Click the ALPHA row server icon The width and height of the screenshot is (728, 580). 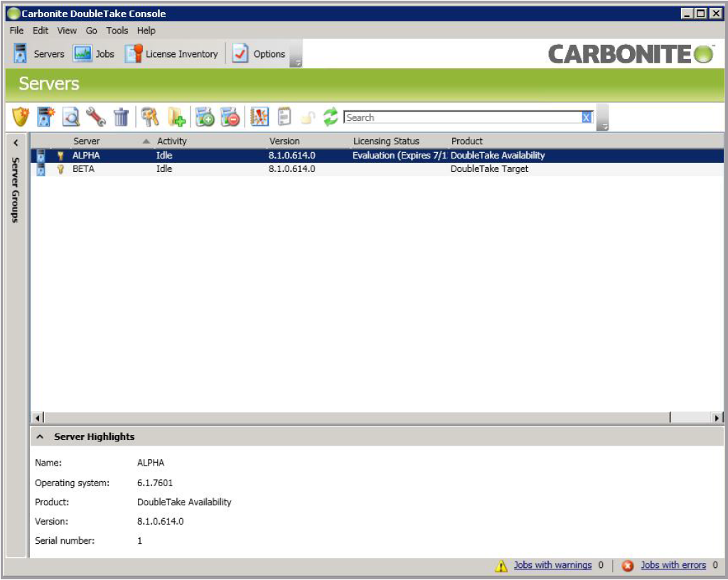pos(41,156)
